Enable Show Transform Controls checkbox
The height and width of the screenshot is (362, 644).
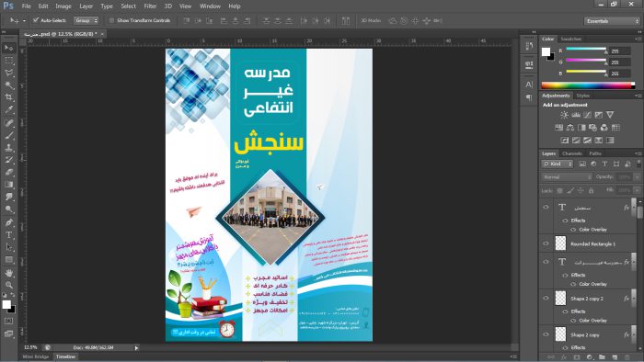click(111, 20)
